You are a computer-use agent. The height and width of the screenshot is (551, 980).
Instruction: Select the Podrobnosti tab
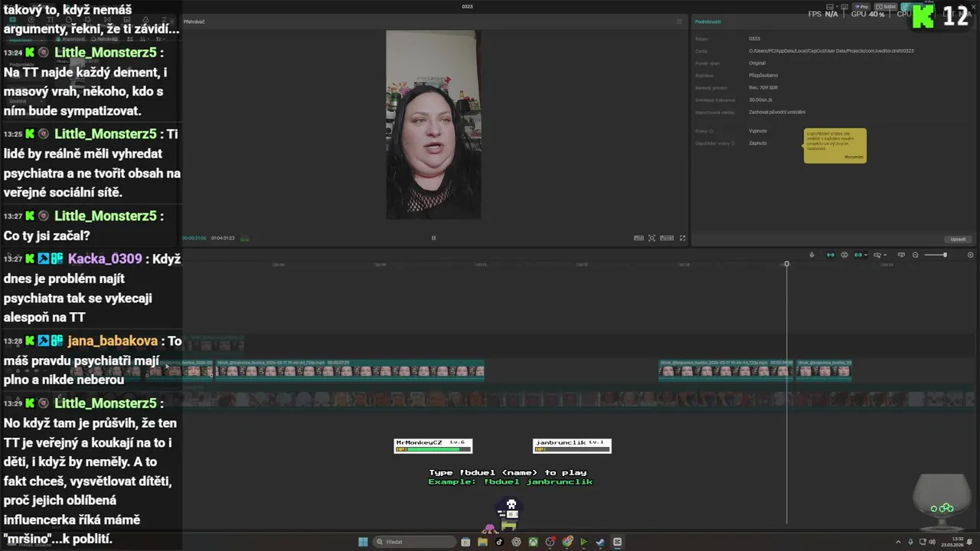(707, 21)
